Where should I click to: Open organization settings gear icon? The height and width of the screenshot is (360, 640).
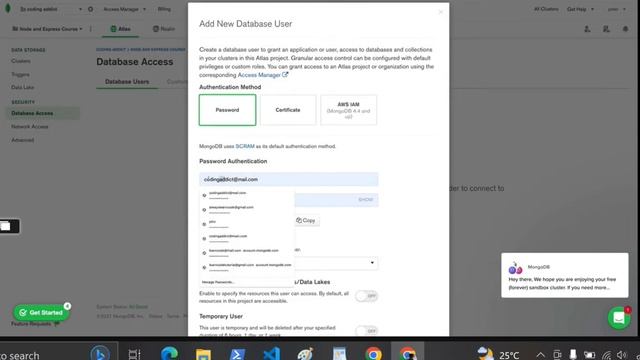coord(91,9)
